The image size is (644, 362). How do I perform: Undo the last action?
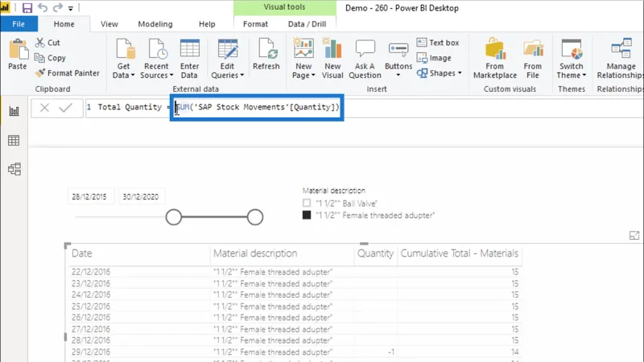pos(43,8)
